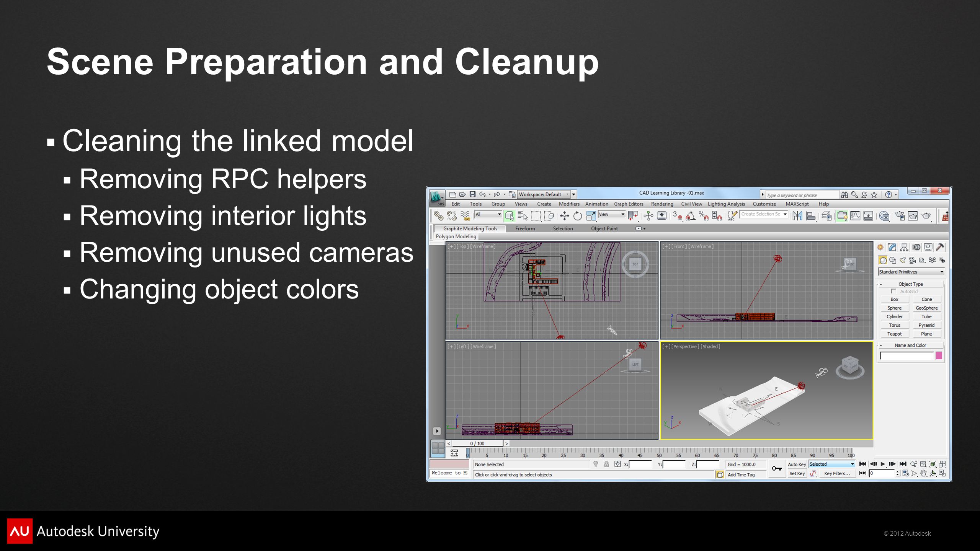Screen dimensions: 980x551
Task: Open the Key Filters... dialog
Action: pos(837,474)
